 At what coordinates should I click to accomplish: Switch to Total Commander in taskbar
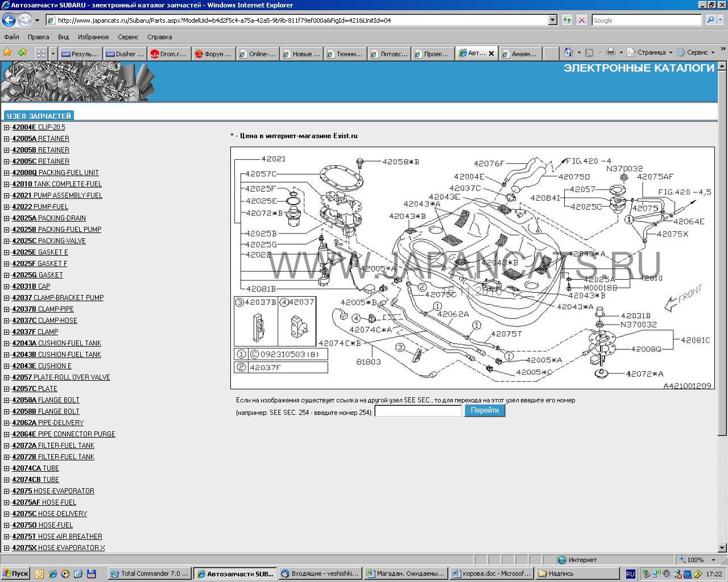point(149,573)
